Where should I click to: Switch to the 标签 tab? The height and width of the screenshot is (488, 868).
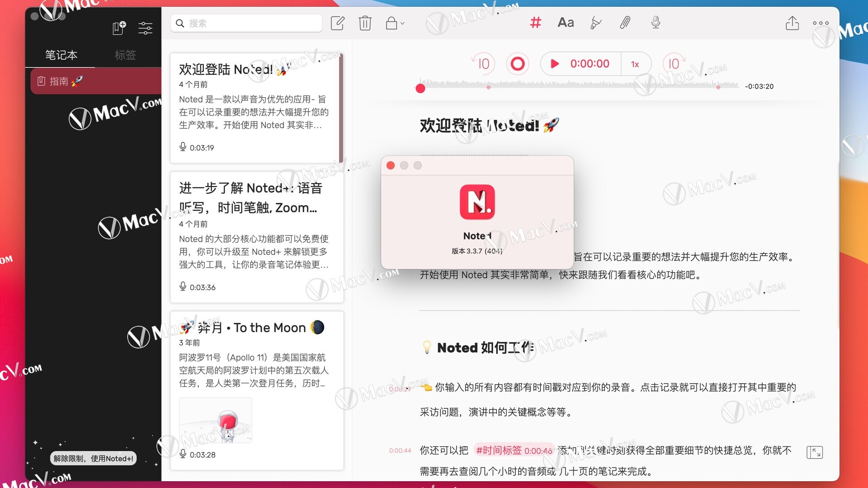tap(125, 55)
